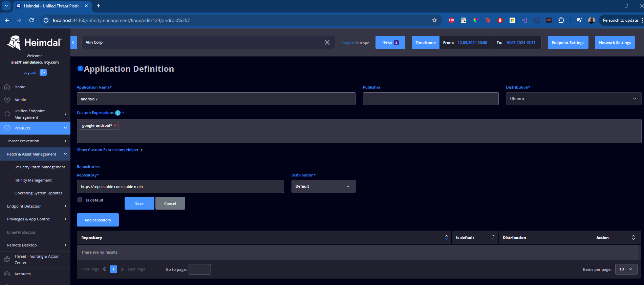This screenshot has width=644, height=285.
Task: Sort table by Is default column
Action: click(x=493, y=238)
